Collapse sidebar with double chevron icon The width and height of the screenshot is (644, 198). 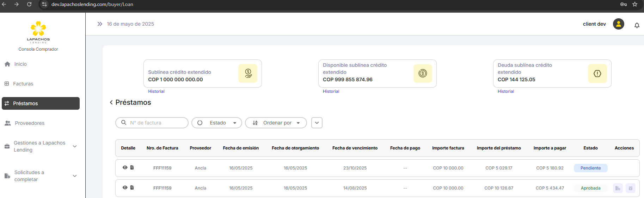point(100,24)
